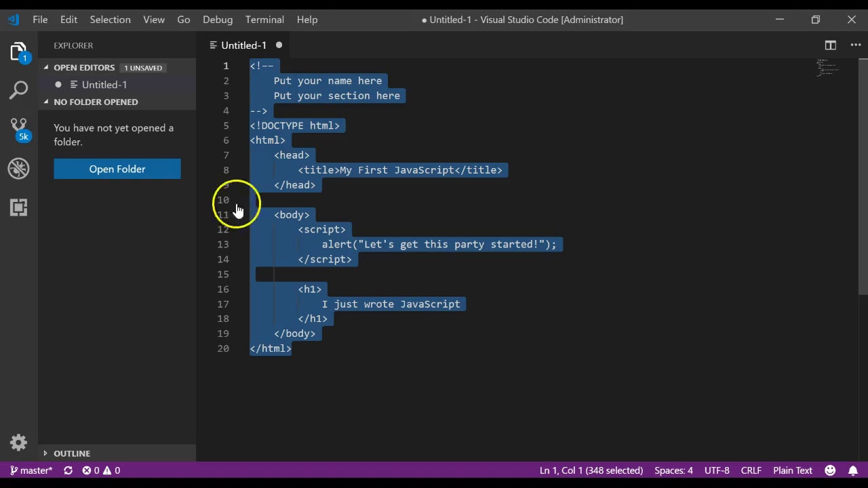Change the CRLF end of line sequence
Screen dimensions: 868x488
pos(751,470)
